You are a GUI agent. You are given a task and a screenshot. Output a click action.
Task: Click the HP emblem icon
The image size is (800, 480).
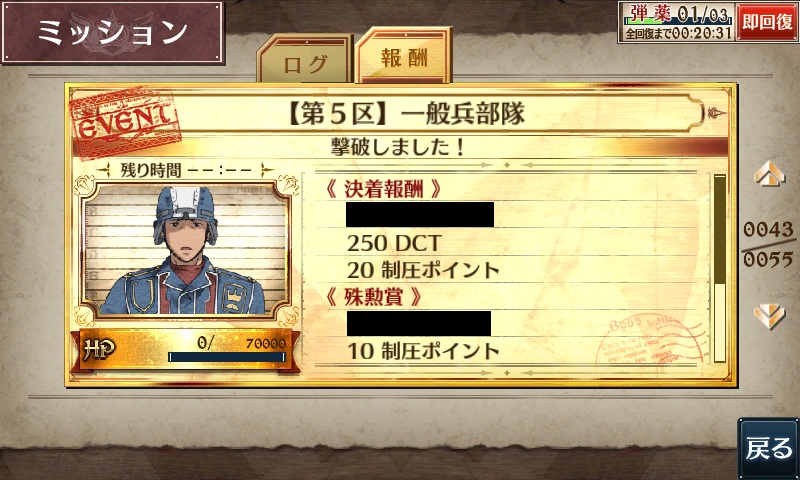(x=99, y=350)
